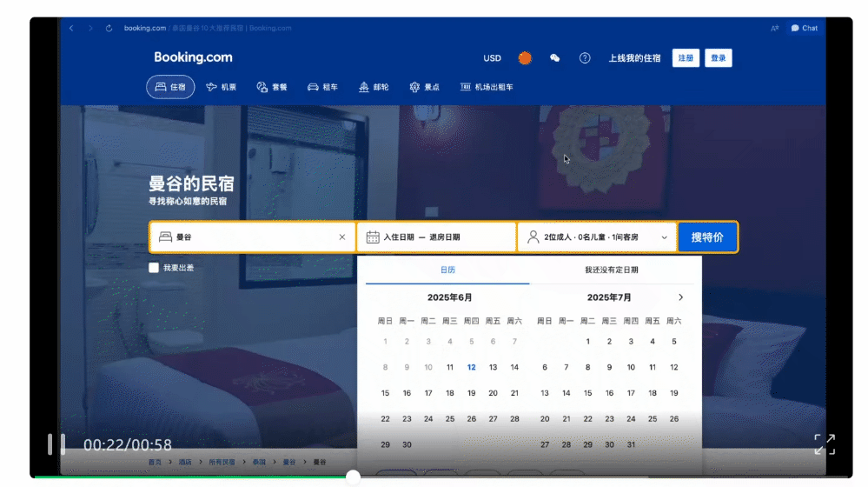Tick the 我要出差 business travel checkbox

154,268
